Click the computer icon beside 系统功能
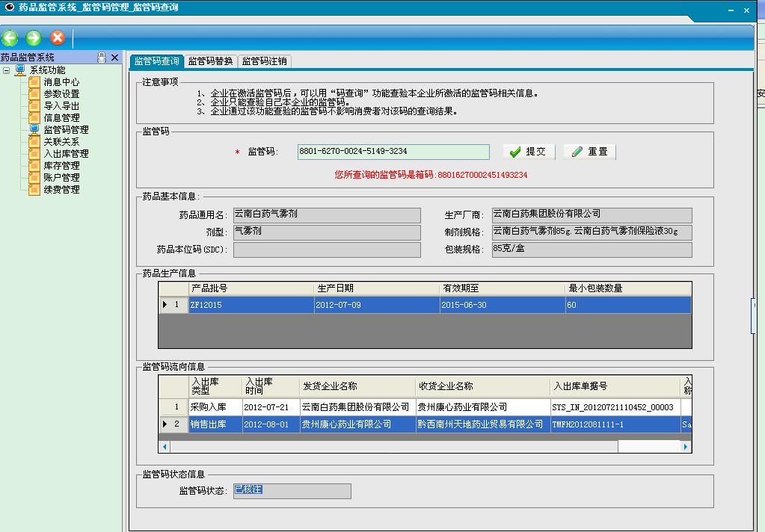This screenshot has width=765, height=532. click(20, 70)
